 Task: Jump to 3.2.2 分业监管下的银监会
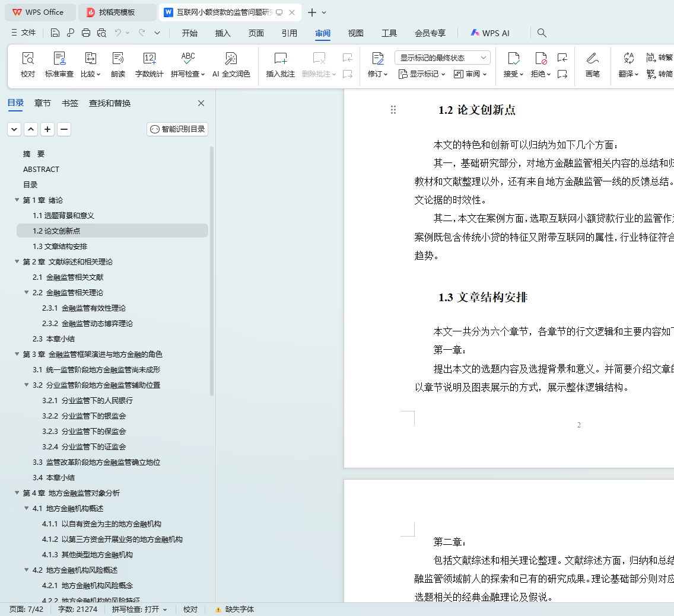84,416
